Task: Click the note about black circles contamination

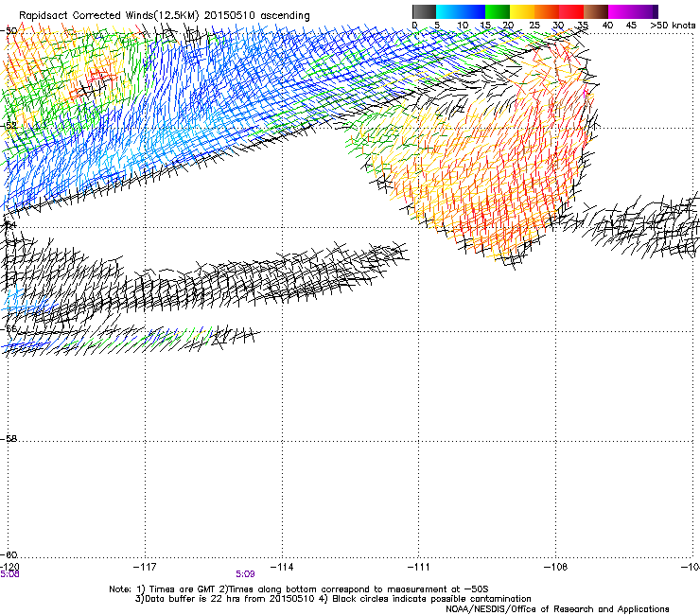Action: click(x=425, y=599)
